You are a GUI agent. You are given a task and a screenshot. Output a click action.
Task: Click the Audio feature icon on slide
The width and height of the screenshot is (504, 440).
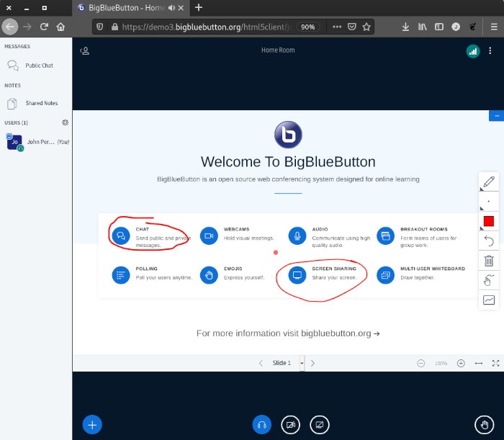pos(297,236)
